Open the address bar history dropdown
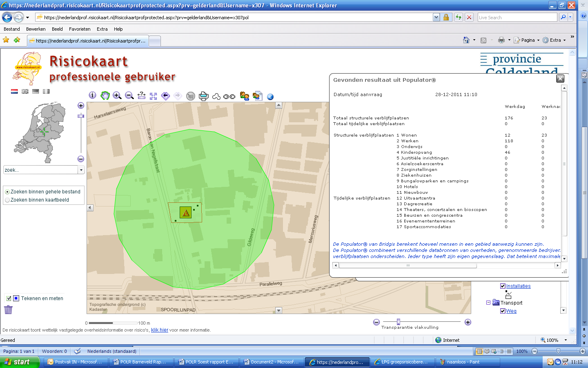The width and height of the screenshot is (588, 368). [x=436, y=17]
